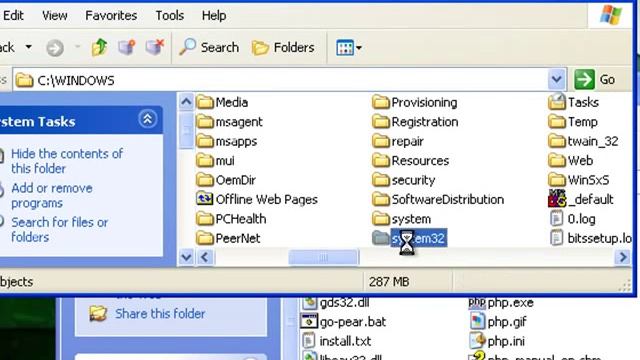640x360 pixels.
Task: Click the Up folder toolbar icon
Action: (x=100, y=47)
